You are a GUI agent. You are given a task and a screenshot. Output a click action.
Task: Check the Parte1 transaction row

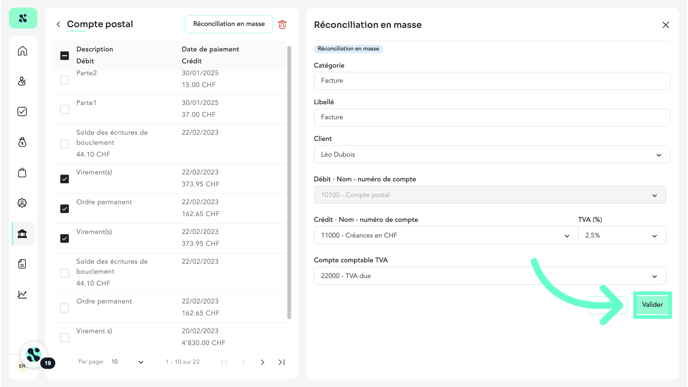[x=64, y=109]
